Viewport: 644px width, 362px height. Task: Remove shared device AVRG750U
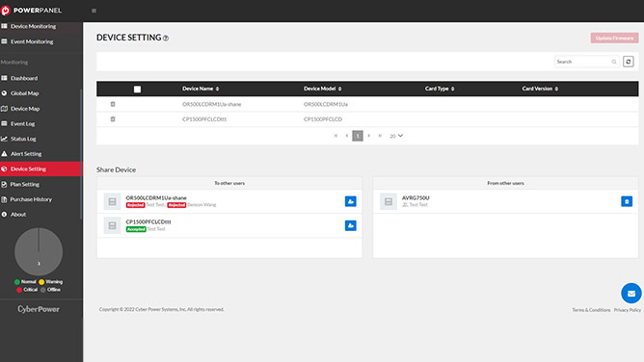pos(627,201)
